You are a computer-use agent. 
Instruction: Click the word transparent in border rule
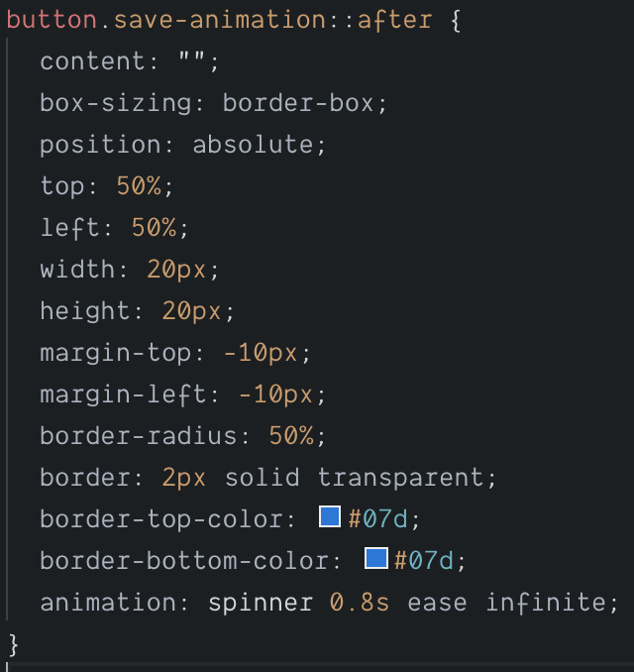pyautogui.click(x=400, y=478)
